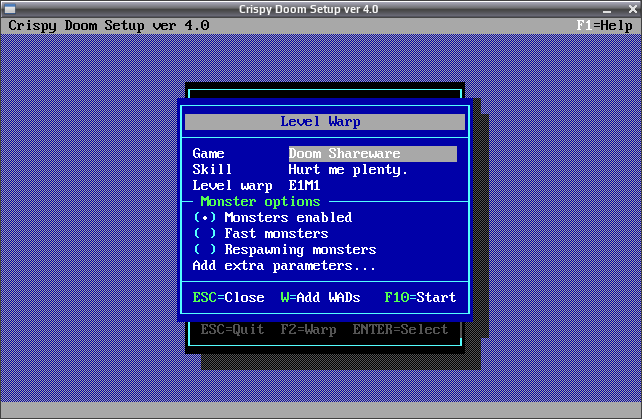Viewport: 642px width, 419px height.
Task: Enable the Fast monsters option
Action: click(x=261, y=233)
